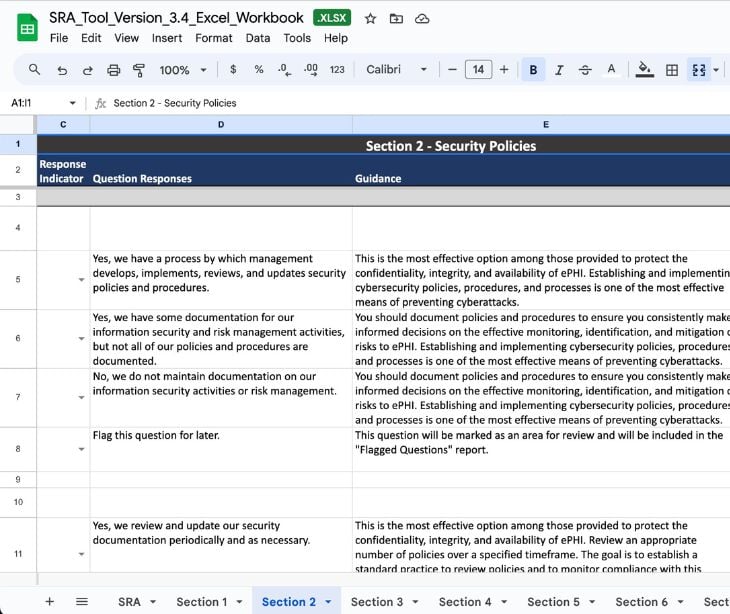
Task: Click the print icon in toolbar
Action: click(x=113, y=70)
